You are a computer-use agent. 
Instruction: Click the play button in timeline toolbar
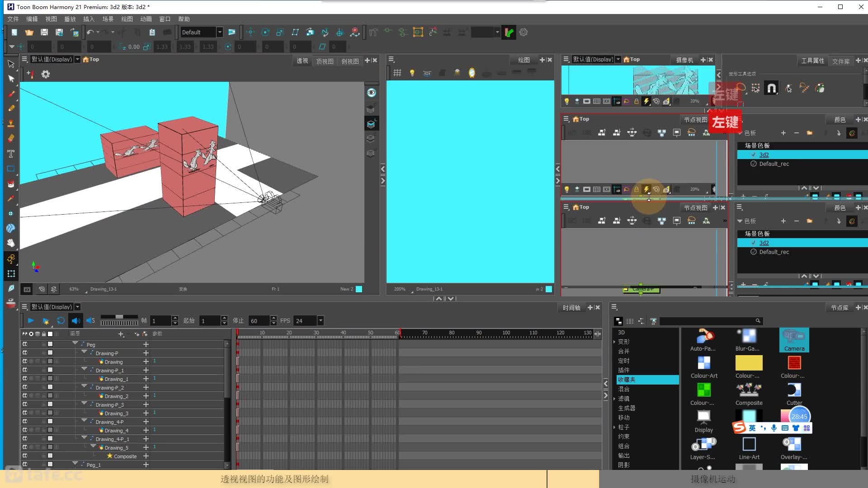31,321
